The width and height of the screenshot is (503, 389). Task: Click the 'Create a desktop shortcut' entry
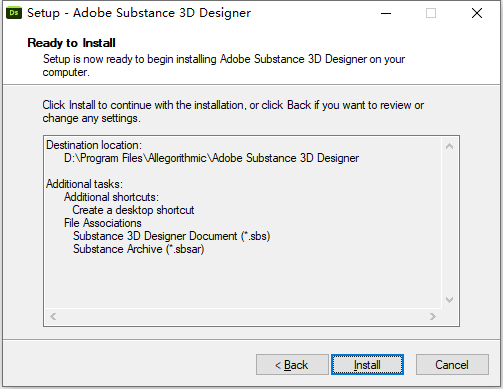click(x=133, y=210)
